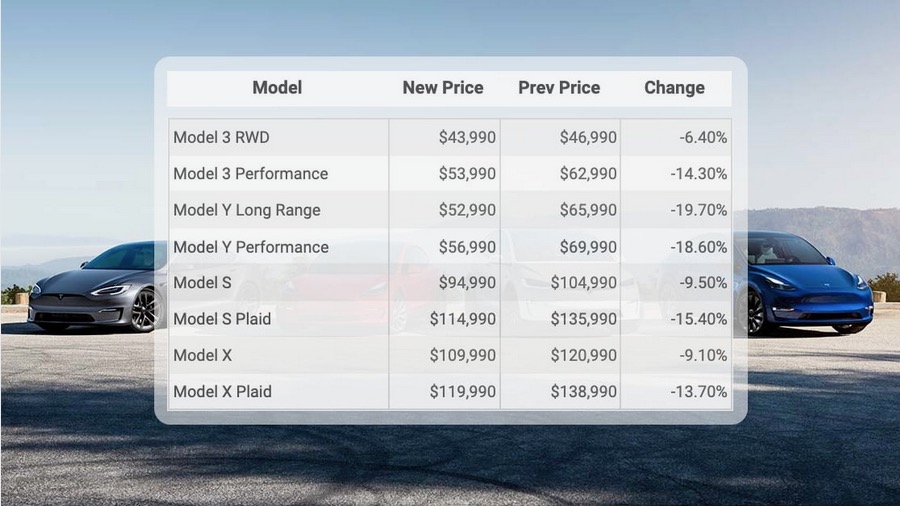Select the $135,990 previous price cell
This screenshot has width=900, height=506.
[584, 319]
